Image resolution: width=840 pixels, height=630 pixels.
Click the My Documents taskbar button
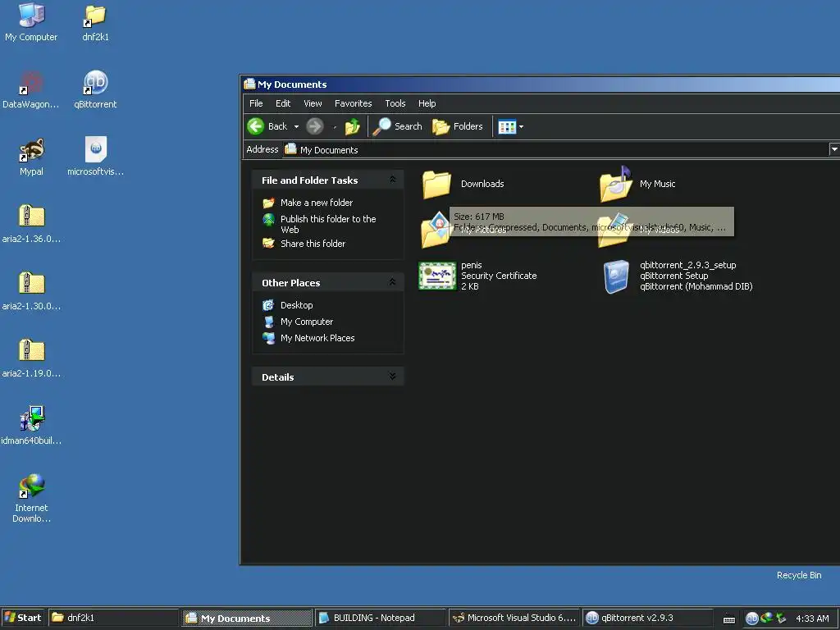coord(246,618)
